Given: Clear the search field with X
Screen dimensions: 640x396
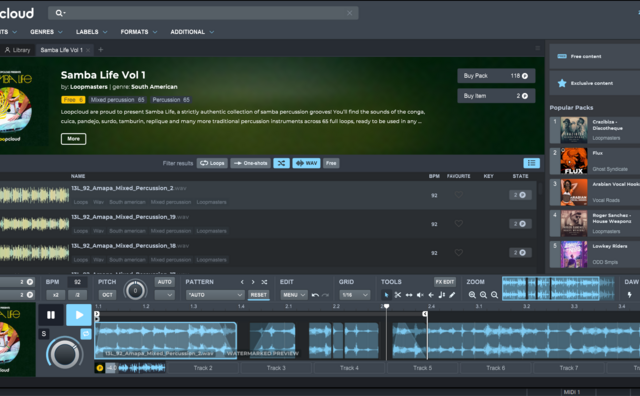Looking at the screenshot, I should point(349,13).
